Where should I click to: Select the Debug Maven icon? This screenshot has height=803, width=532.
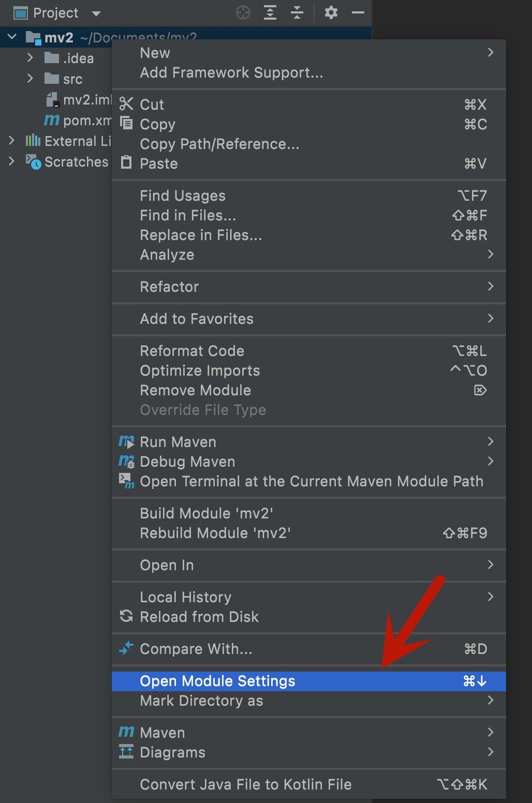pyautogui.click(x=126, y=462)
